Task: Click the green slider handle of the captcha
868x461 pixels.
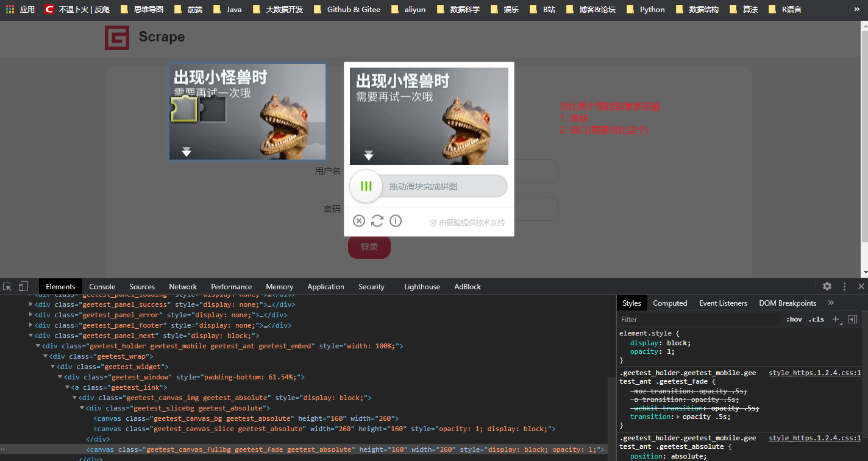Action: 366,186
